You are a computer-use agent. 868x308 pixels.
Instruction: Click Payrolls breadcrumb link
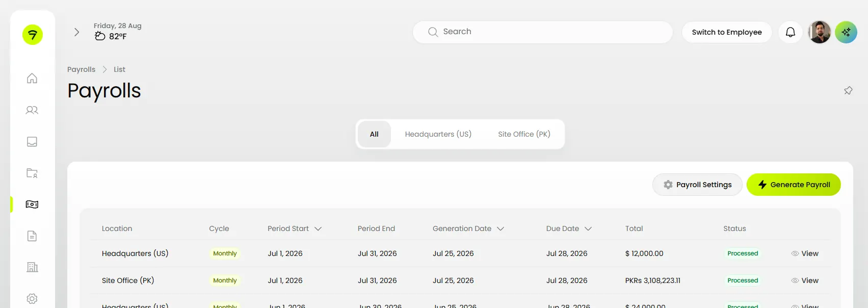[82, 69]
